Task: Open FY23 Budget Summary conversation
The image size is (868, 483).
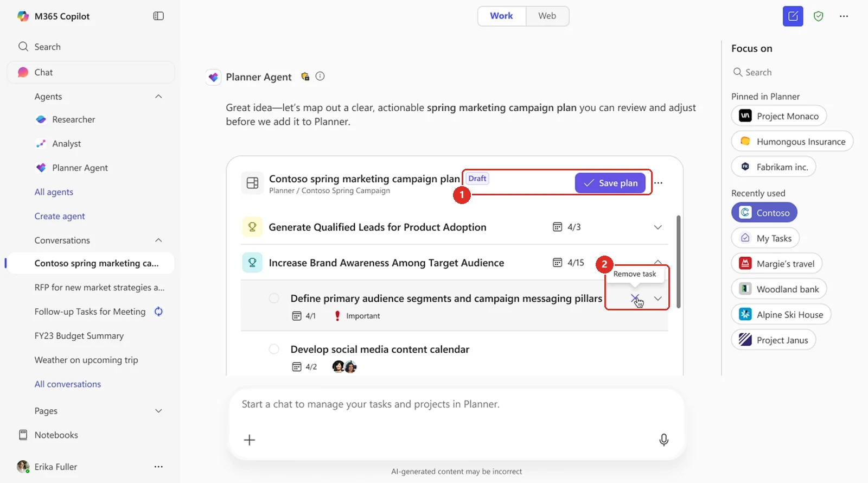Action: 79,336
